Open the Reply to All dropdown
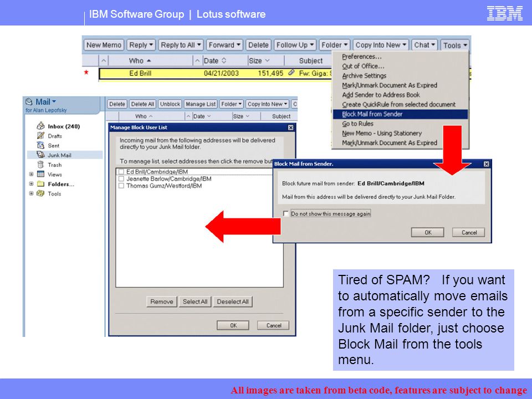The width and height of the screenshot is (532, 399). (181, 45)
